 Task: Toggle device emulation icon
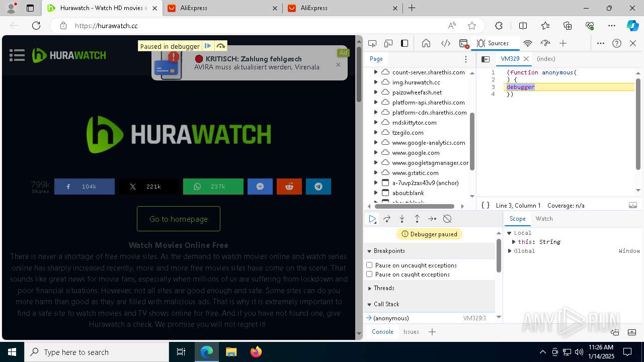388,43
